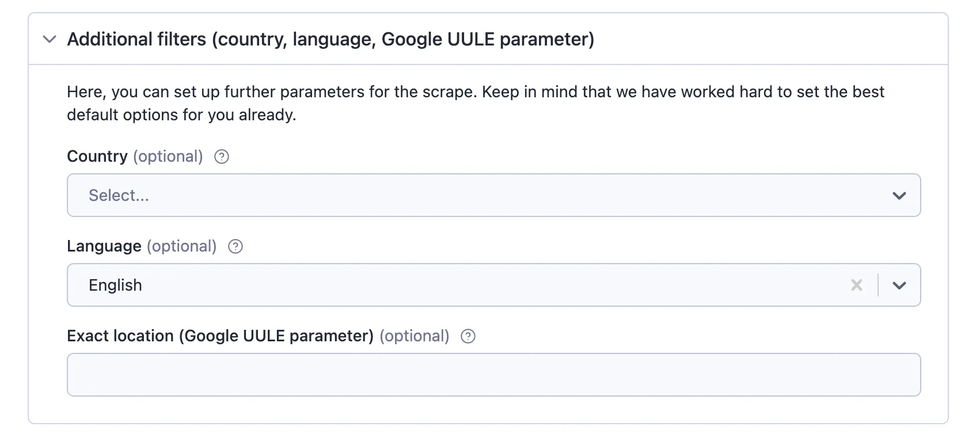The height and width of the screenshot is (434, 980).
Task: Open help icon for Exact location
Action: coord(468,336)
